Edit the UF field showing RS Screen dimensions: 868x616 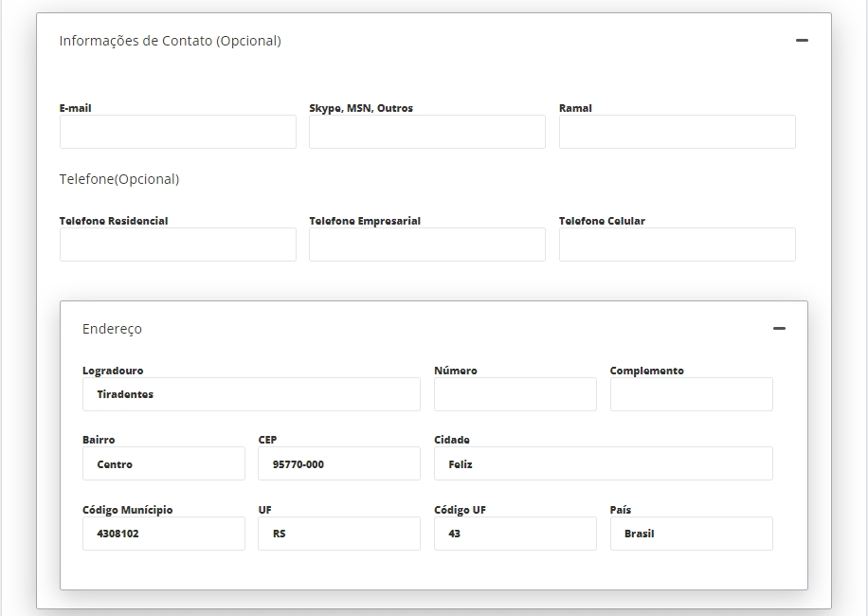pyautogui.click(x=338, y=534)
